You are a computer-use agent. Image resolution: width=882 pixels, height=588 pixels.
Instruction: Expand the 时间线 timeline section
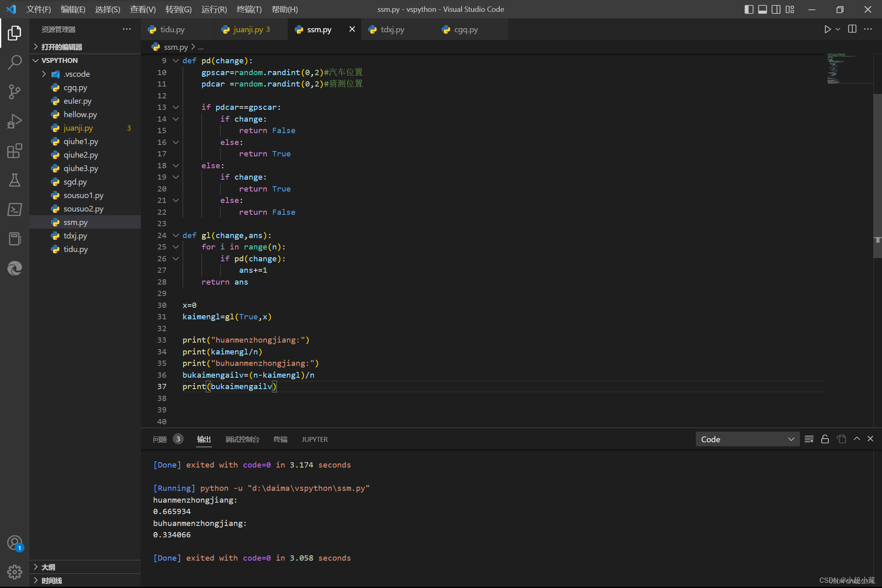coord(85,581)
